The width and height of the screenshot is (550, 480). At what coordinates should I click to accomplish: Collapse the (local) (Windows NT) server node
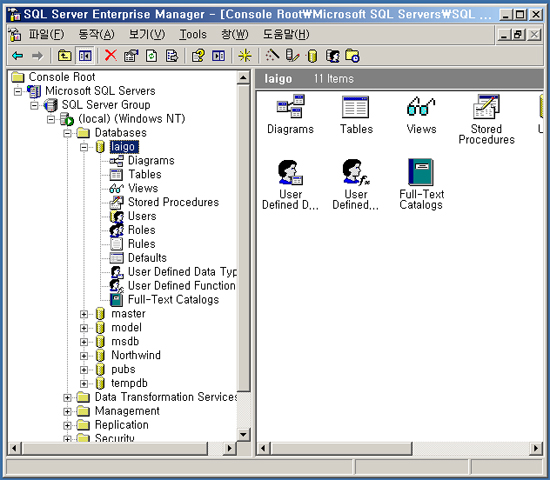click(x=51, y=119)
